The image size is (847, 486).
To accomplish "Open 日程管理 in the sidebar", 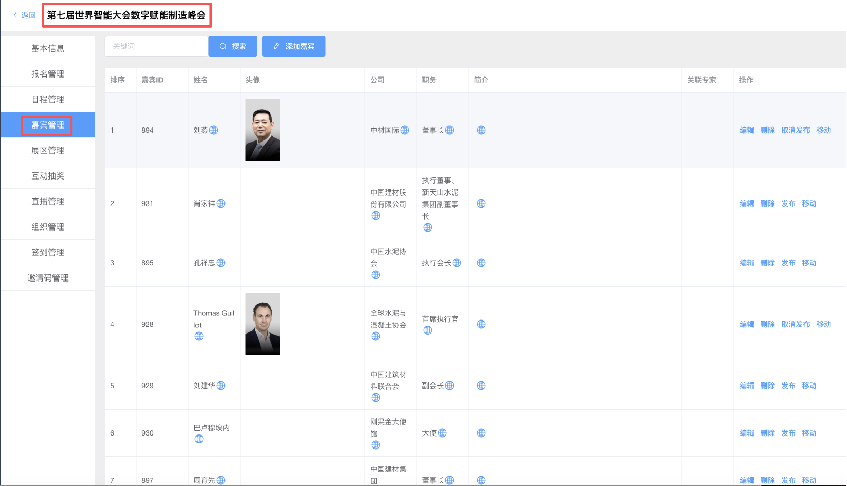I will pyautogui.click(x=48, y=100).
